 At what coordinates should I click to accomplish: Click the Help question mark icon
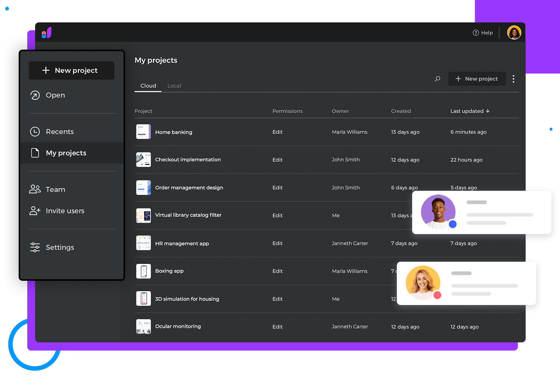click(x=476, y=33)
